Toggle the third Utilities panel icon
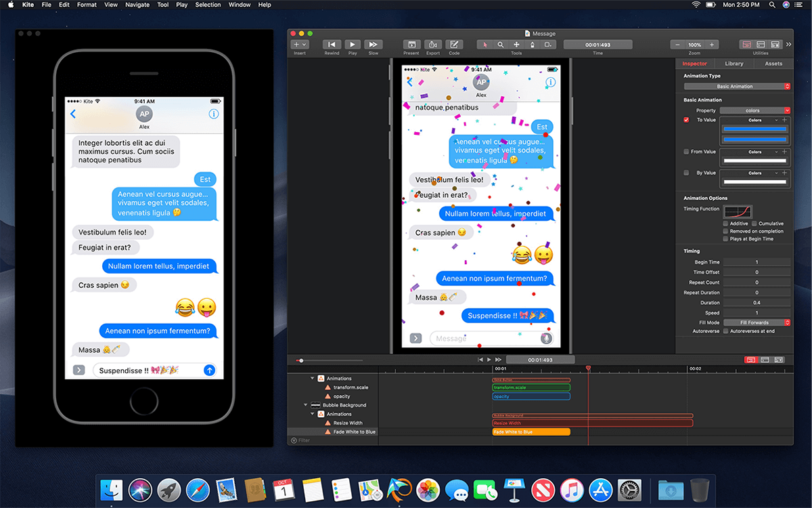812x508 pixels. 775,45
